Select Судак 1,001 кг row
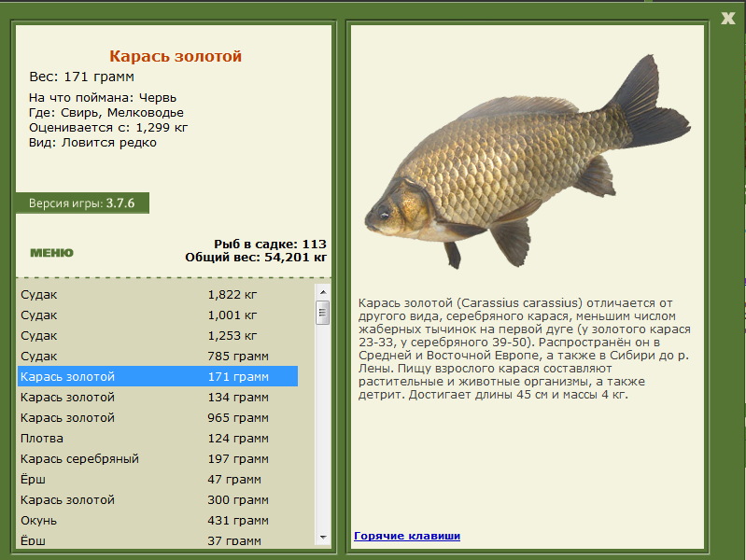This screenshot has height=560, width=746. tap(158, 315)
